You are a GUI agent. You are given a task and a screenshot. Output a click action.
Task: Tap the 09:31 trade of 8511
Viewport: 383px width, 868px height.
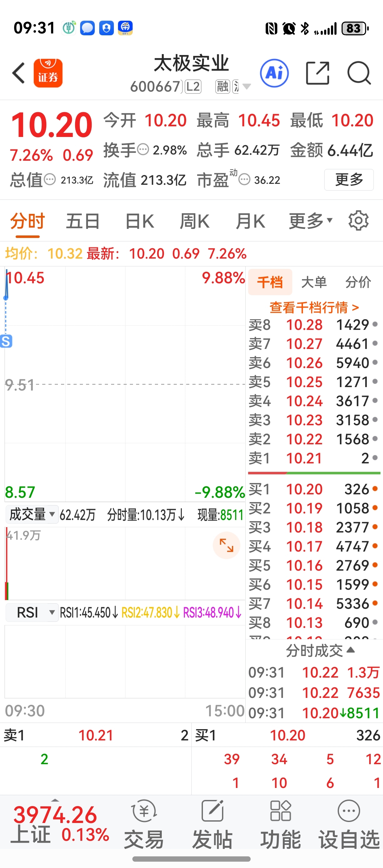[314, 713]
